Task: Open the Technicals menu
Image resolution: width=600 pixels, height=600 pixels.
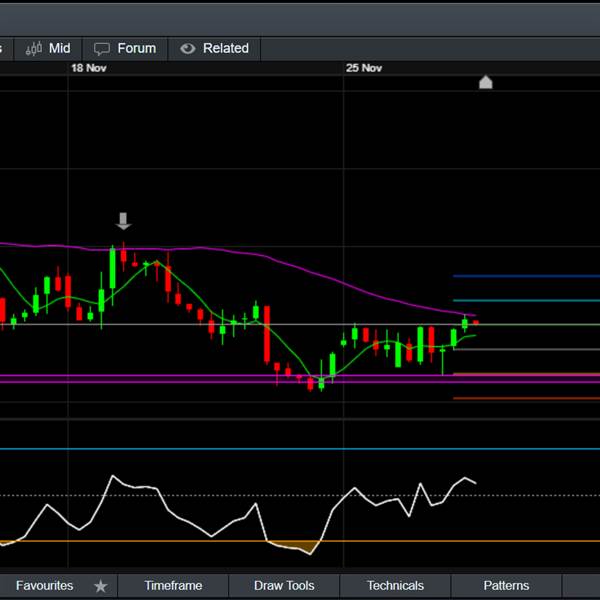Action: pyautogui.click(x=395, y=585)
